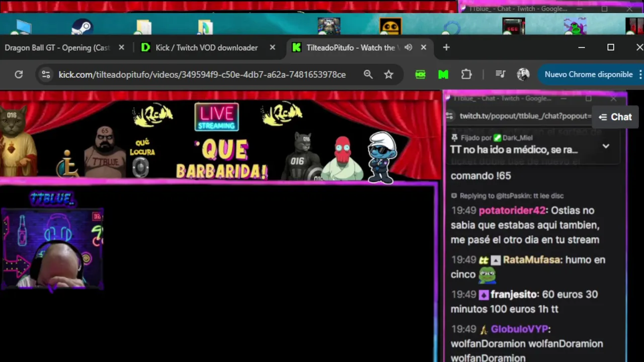Expand the pinned message chevron
Screen dimensions: 644x362
coord(606,146)
